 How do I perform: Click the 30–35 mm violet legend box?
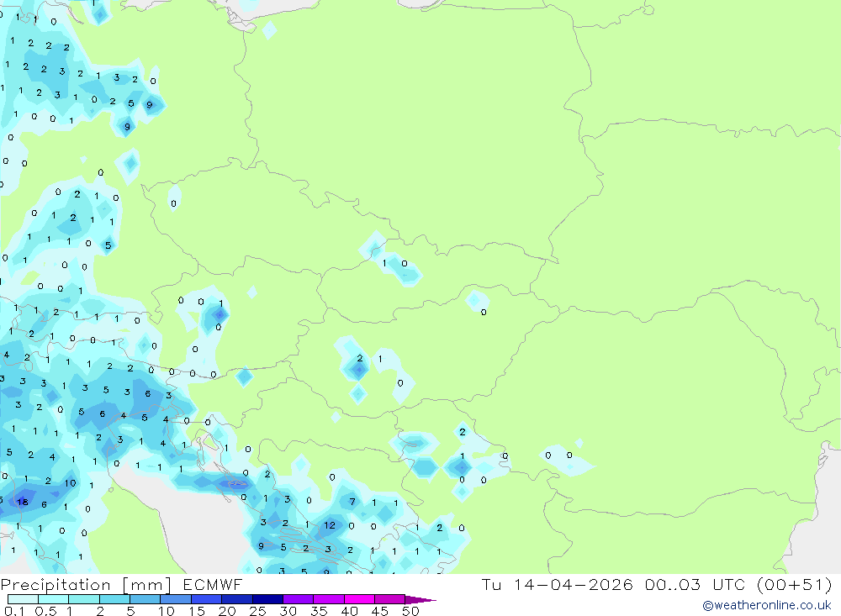299,599
